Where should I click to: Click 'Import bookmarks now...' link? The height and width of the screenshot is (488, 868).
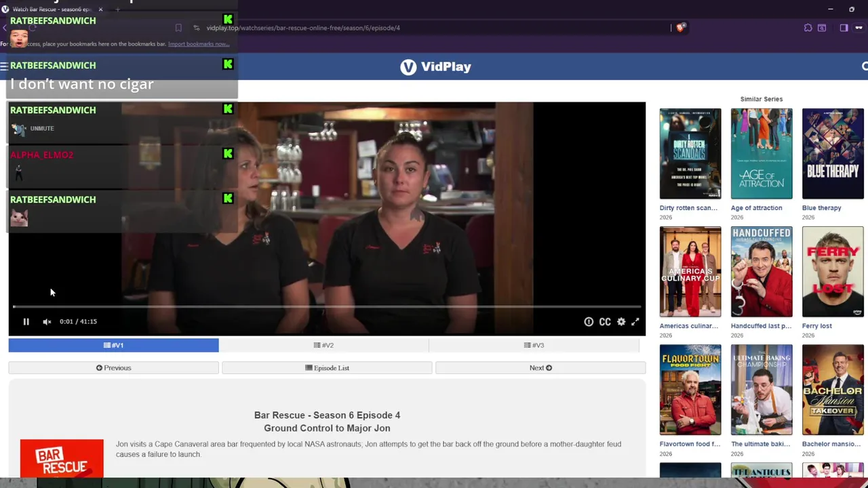point(199,44)
